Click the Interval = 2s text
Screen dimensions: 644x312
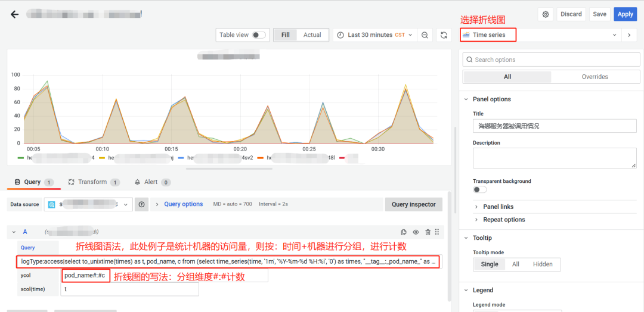click(273, 204)
